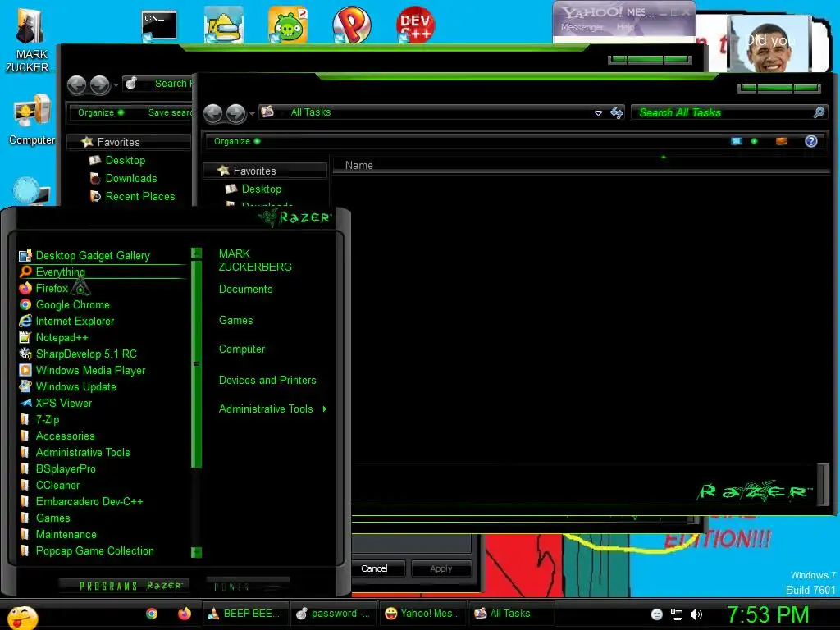840x630 pixels.
Task: Switch to the password taskbar button
Action: [x=334, y=614]
